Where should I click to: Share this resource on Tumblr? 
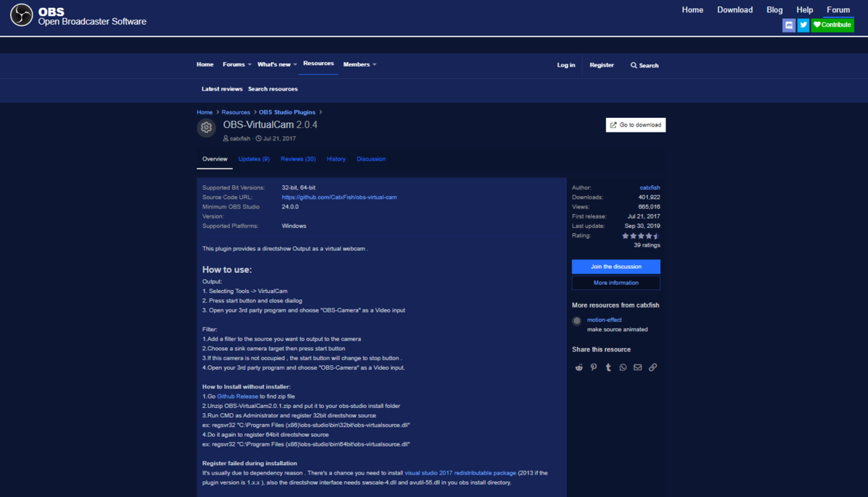[x=608, y=368]
